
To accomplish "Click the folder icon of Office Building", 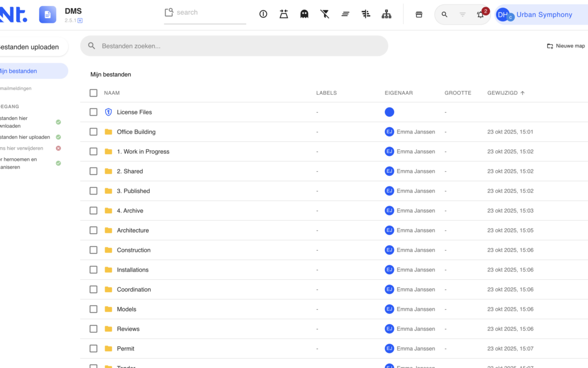I will (108, 132).
